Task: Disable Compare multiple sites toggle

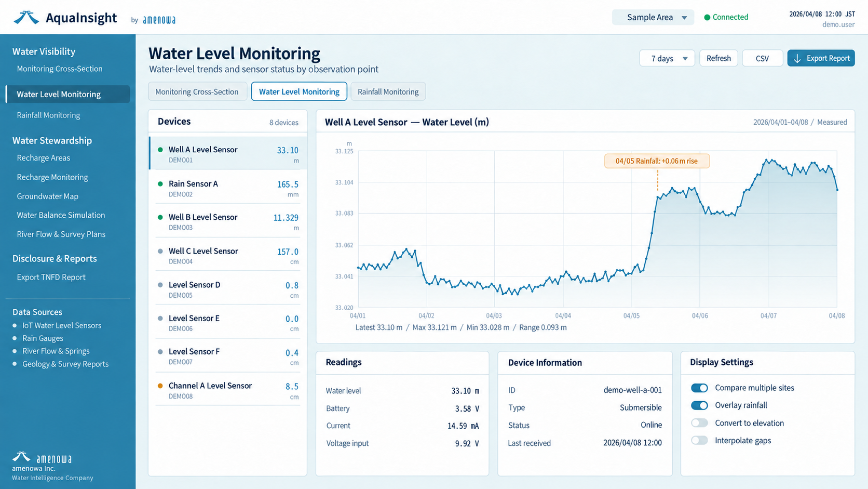Action: (x=699, y=388)
